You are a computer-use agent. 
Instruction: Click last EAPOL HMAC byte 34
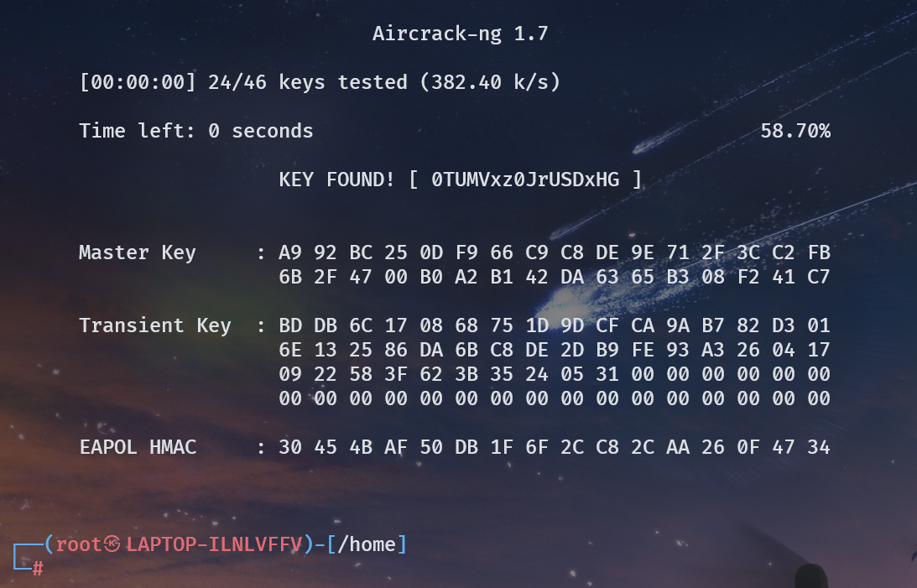pyautogui.click(x=819, y=448)
